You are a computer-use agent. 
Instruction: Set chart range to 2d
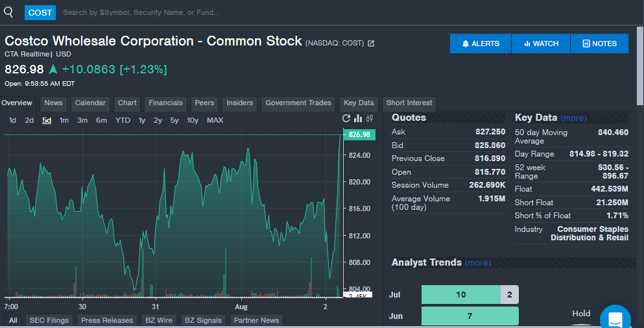(29, 121)
